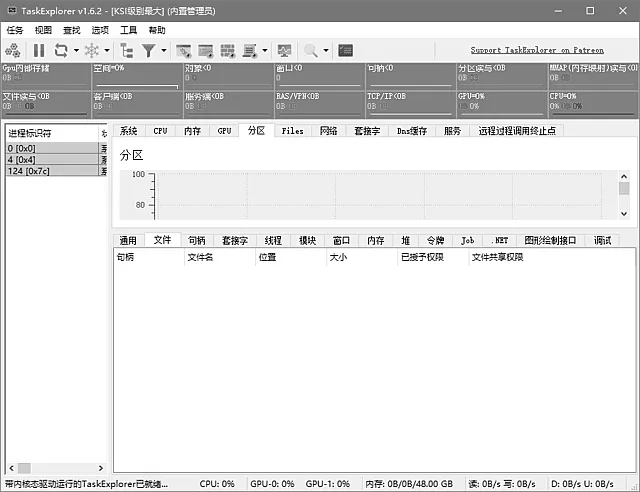Image resolution: width=640 pixels, height=492 pixels.
Task: Open the 远程过程调用终止点 tab
Action: 517,131
